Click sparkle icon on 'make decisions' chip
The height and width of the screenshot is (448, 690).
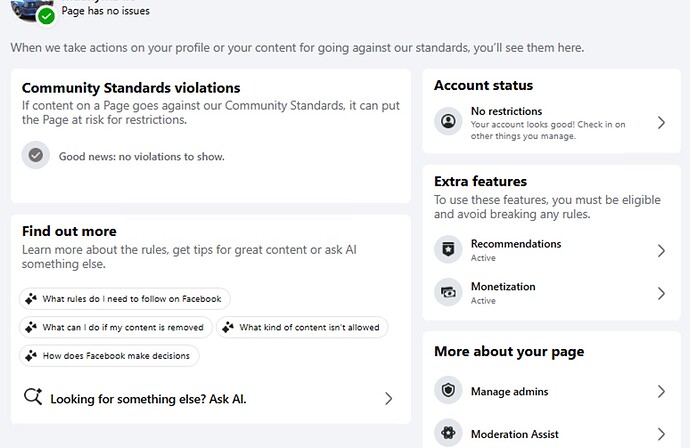[31, 356]
